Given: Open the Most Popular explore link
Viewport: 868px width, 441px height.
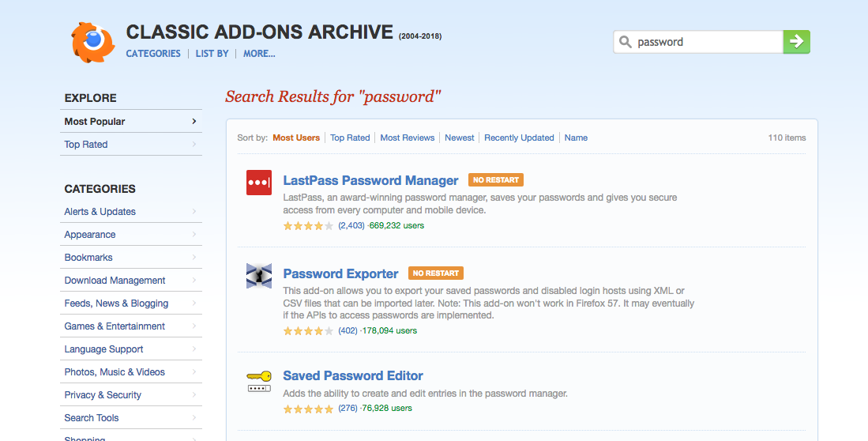Looking at the screenshot, I should click(x=95, y=122).
